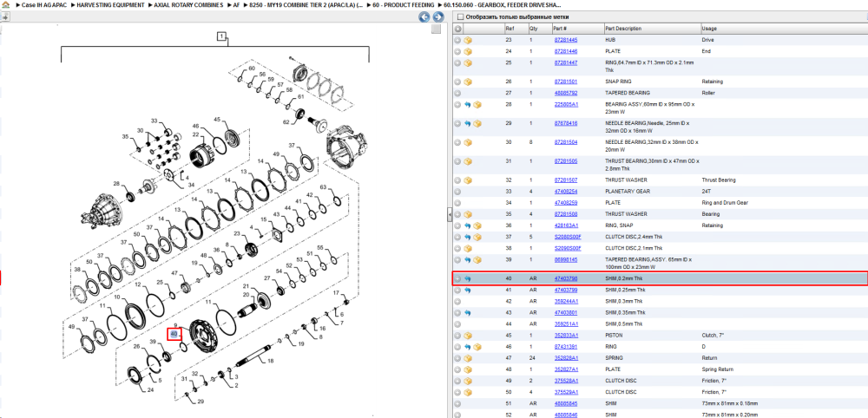Open part number link 359244A1

[566, 301]
